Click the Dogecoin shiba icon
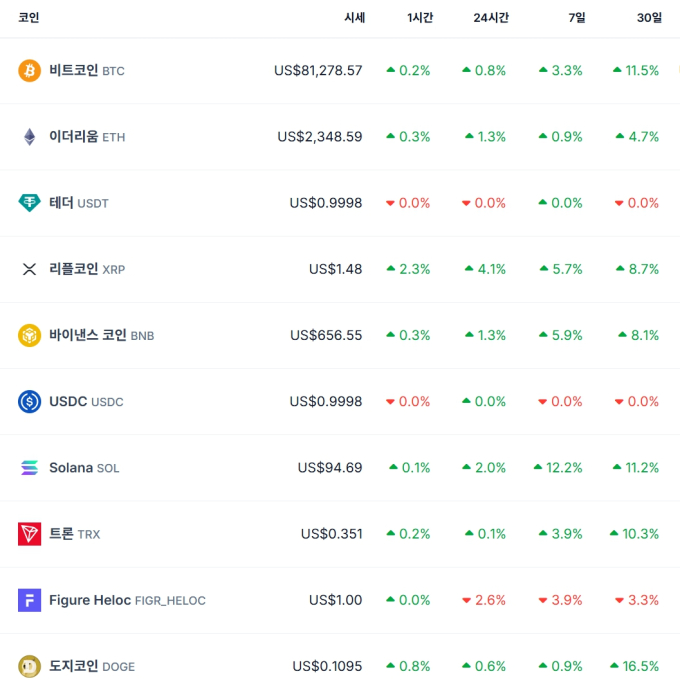The image size is (680, 687). tap(29, 666)
